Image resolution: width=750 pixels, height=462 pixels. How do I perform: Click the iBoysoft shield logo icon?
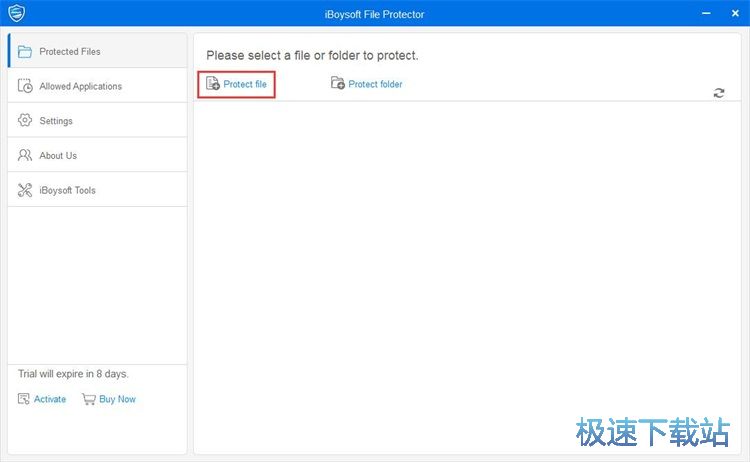pyautogui.click(x=17, y=13)
